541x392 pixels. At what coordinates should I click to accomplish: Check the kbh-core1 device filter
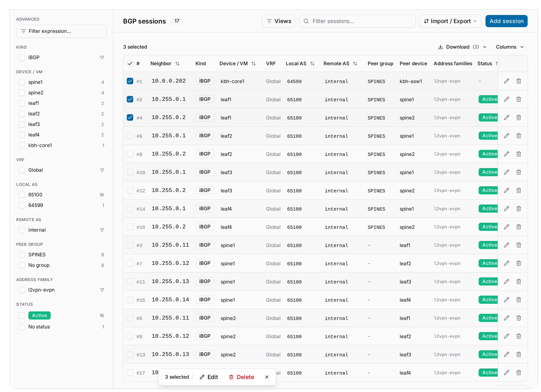22,145
